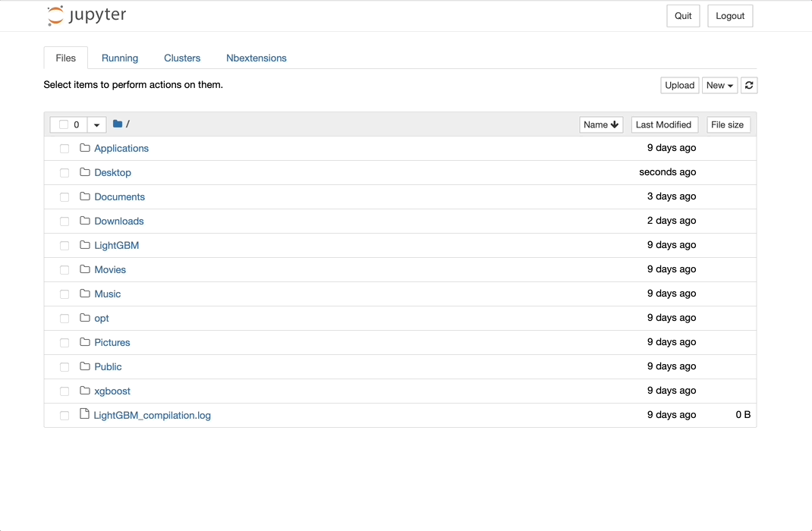The height and width of the screenshot is (531, 812).
Task: Select the Documents folder checkbox
Action: pyautogui.click(x=65, y=197)
